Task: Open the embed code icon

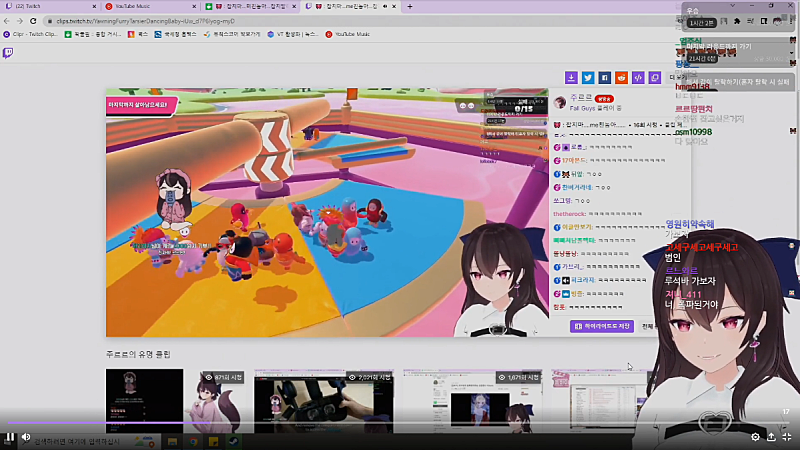Action: (x=638, y=77)
